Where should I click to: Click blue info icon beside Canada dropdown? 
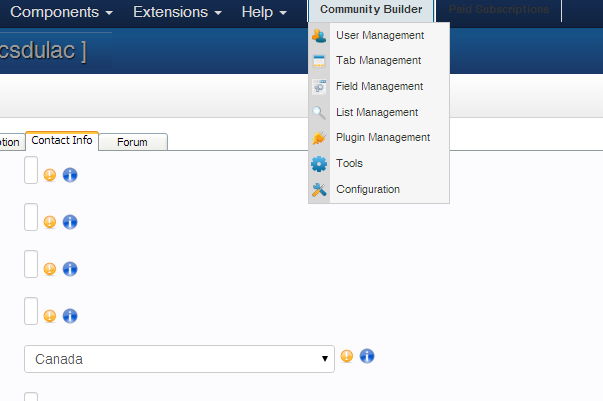367,356
